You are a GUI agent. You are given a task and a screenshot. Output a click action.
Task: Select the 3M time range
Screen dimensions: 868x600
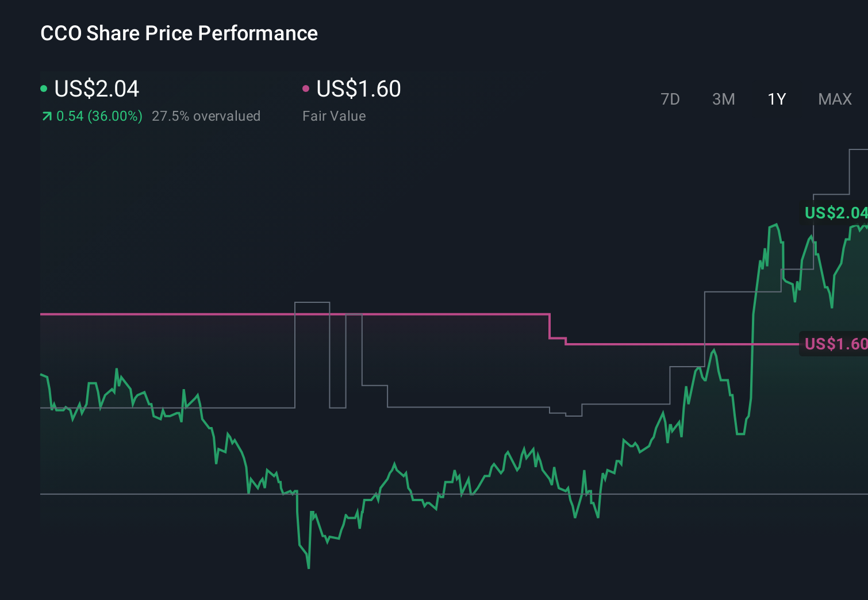(723, 99)
